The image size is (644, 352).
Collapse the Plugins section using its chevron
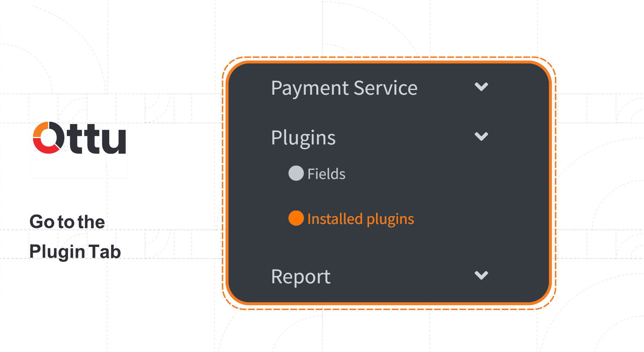point(481,137)
